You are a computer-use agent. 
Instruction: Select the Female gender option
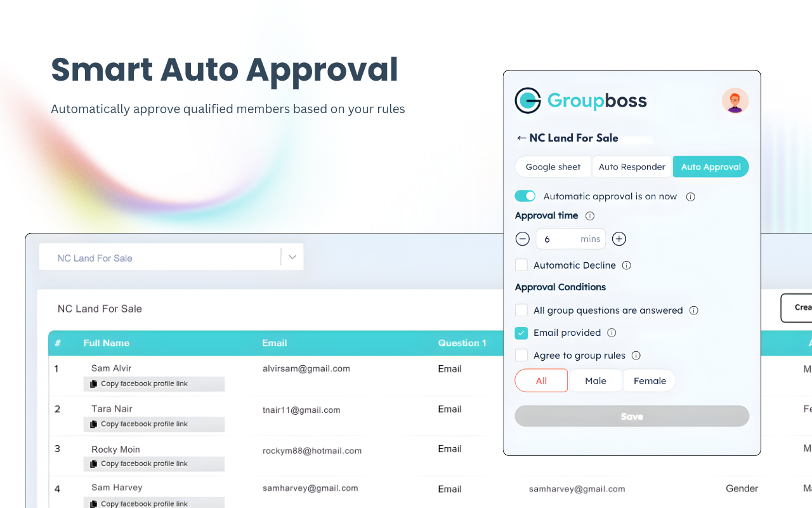click(650, 381)
